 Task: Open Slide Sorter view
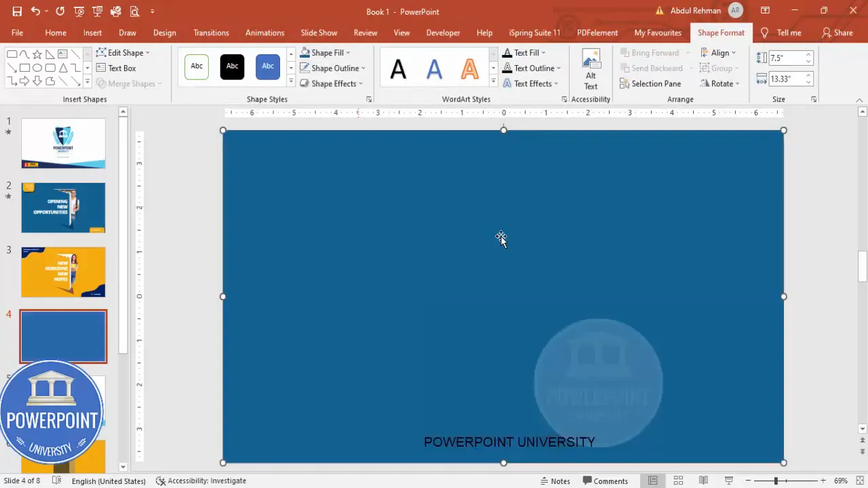[678, 481]
